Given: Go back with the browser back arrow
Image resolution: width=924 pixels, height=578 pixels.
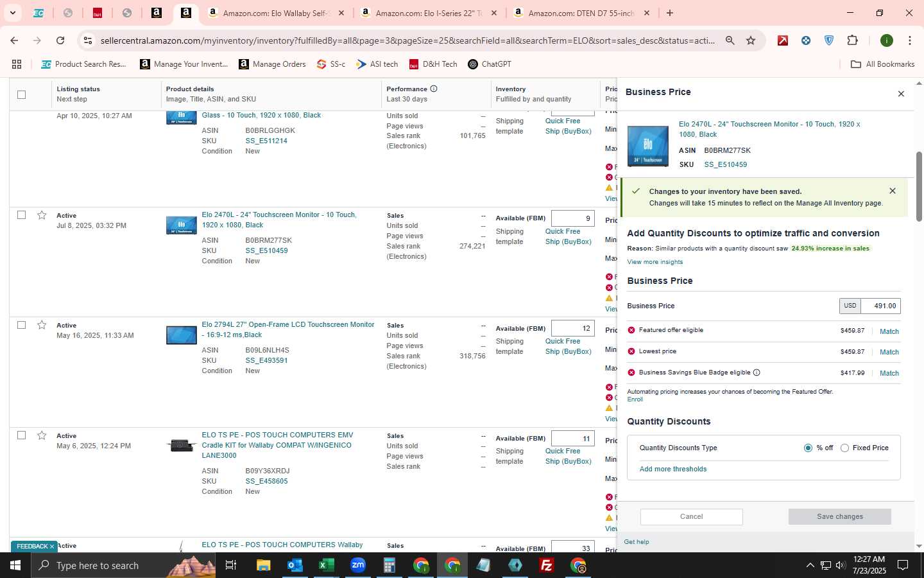Looking at the screenshot, I should pyautogui.click(x=14, y=40).
